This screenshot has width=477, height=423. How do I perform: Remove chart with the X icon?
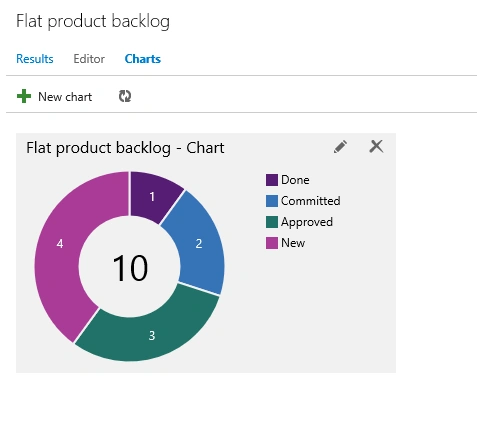(x=376, y=146)
